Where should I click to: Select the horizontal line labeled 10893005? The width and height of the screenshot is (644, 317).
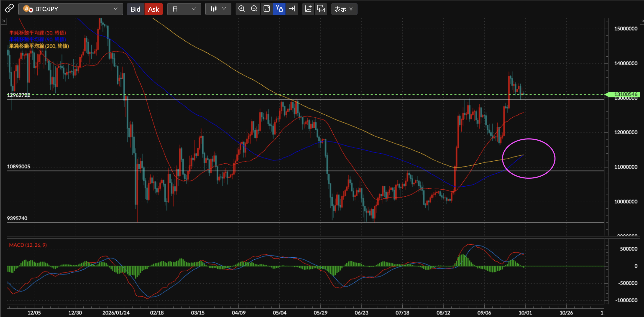pos(305,171)
